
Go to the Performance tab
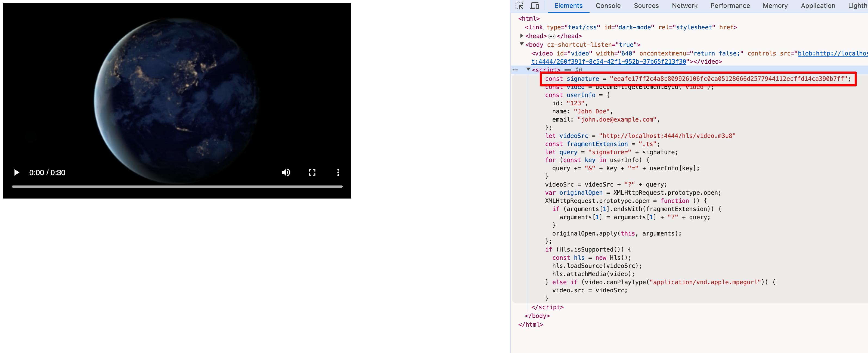(x=730, y=6)
